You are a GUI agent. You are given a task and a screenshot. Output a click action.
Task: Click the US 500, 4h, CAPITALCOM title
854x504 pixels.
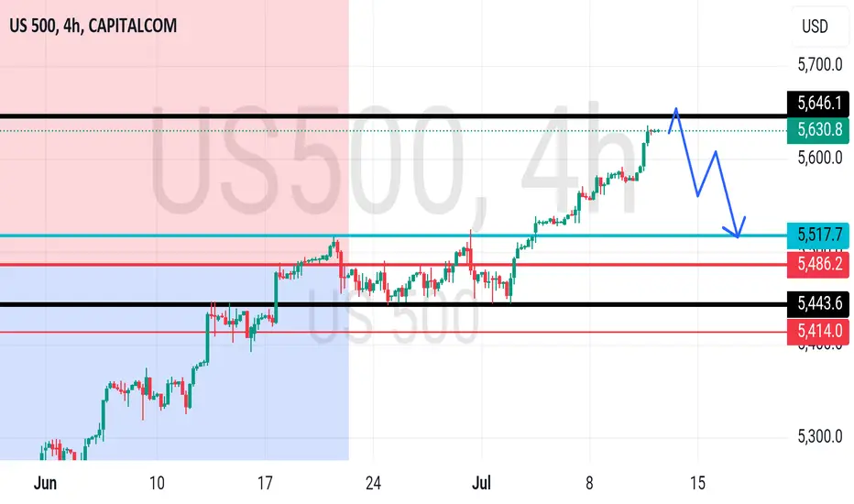pyautogui.click(x=93, y=26)
